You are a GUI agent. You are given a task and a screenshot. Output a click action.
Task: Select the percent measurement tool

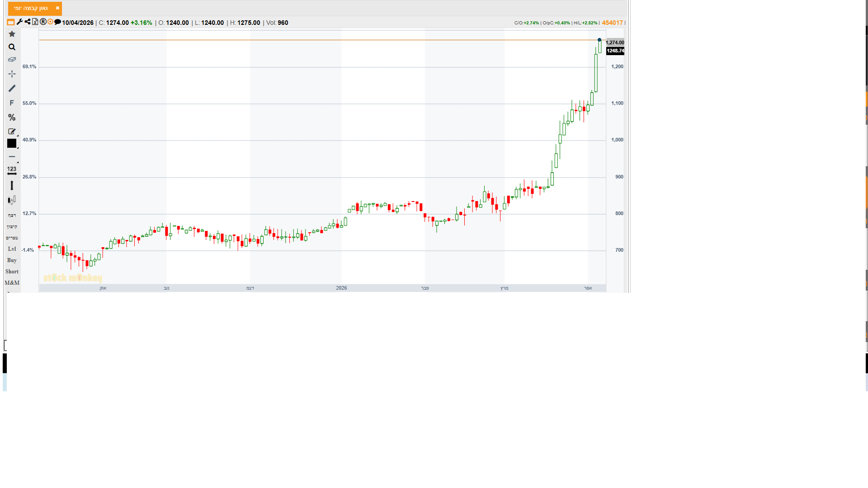coord(12,117)
